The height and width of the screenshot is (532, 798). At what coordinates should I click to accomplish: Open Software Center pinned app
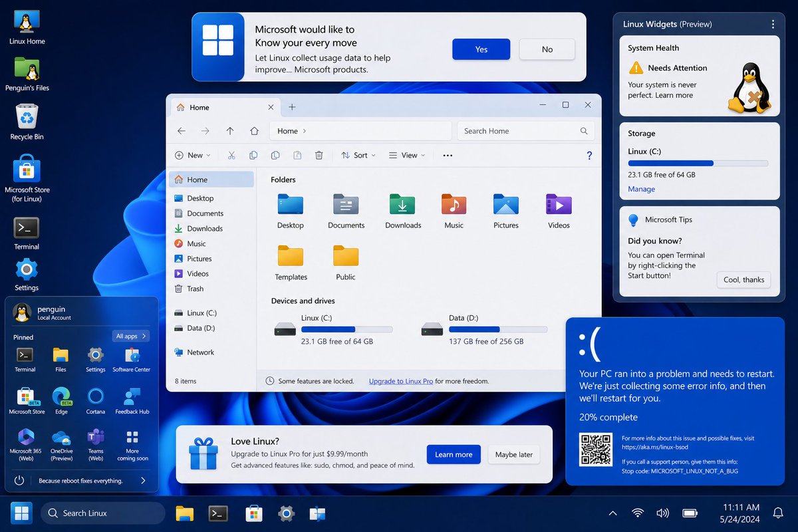point(132,359)
